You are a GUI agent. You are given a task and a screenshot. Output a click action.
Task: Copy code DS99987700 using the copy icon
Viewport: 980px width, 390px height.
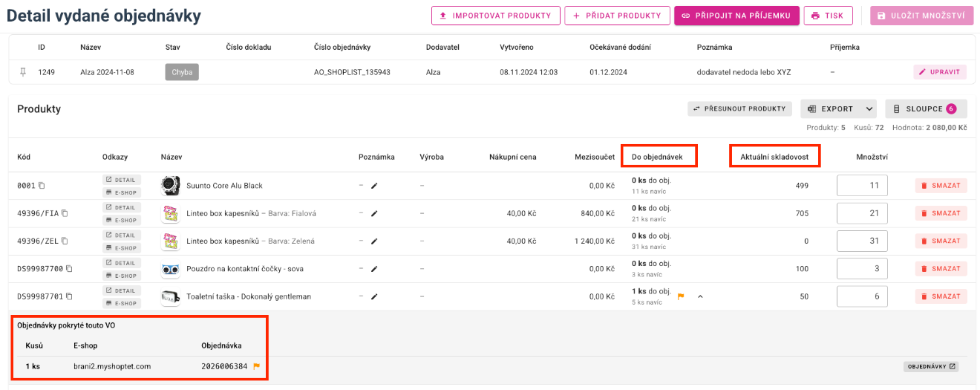pos(69,269)
